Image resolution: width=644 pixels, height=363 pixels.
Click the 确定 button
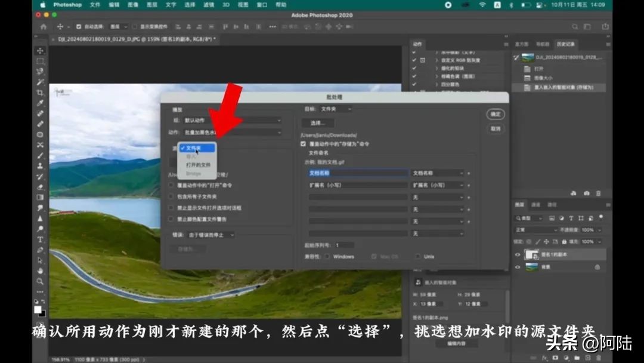point(496,114)
